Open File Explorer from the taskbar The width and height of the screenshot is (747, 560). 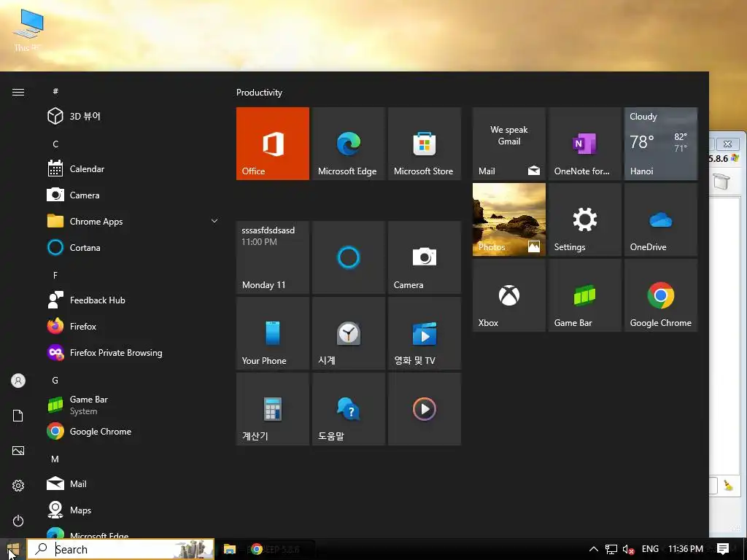[230, 549]
